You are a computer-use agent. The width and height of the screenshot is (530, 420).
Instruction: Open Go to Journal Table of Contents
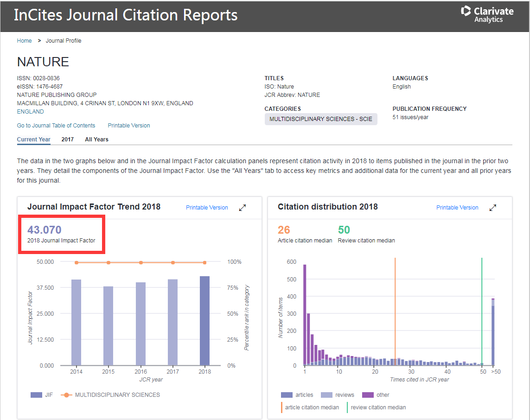point(56,126)
